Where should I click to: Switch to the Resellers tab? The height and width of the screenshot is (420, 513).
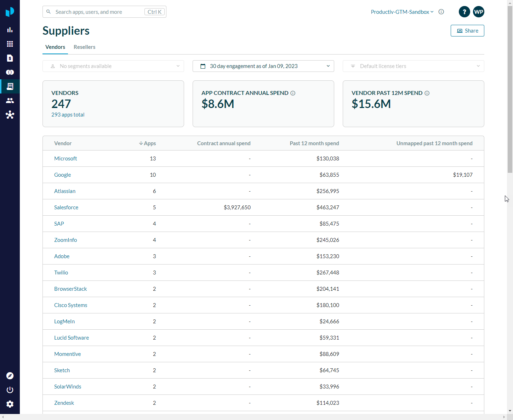[84, 47]
